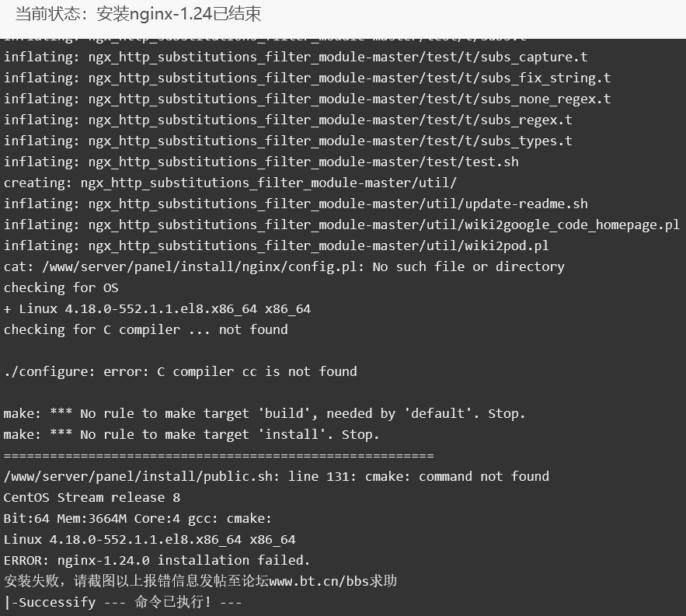Click the "checking for C compiler ... not found" line
Viewport: 686px width, 616px height.
146,329
